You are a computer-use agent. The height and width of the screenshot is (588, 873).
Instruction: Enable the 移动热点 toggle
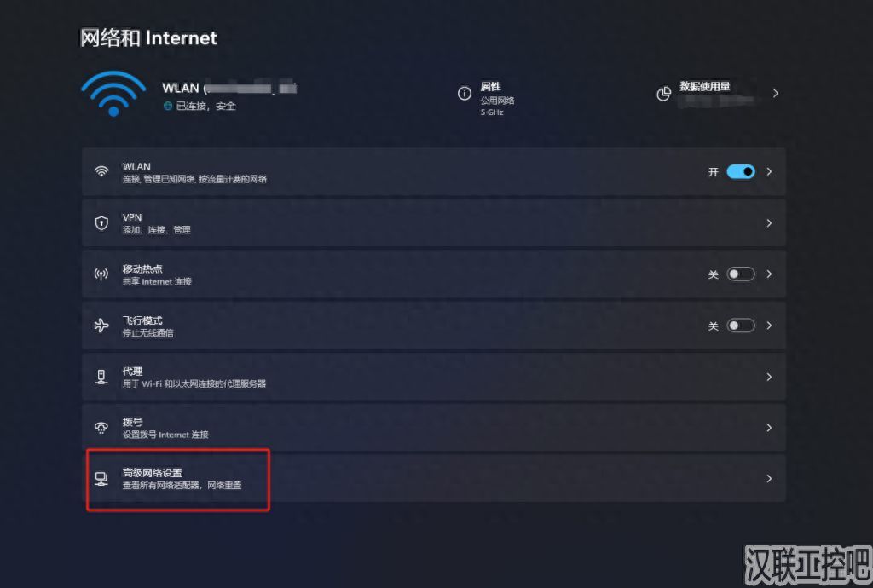pos(740,274)
